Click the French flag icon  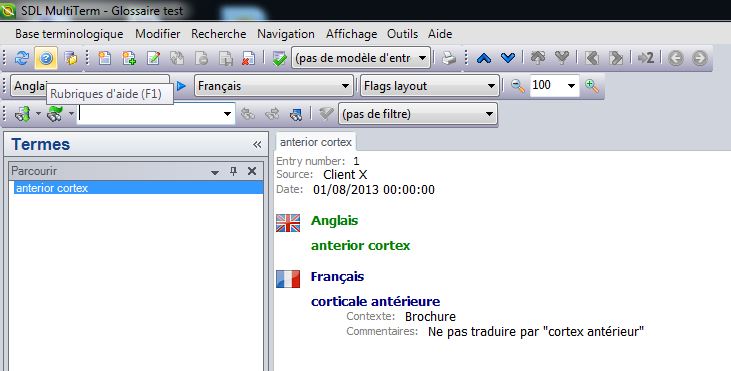[288, 279]
